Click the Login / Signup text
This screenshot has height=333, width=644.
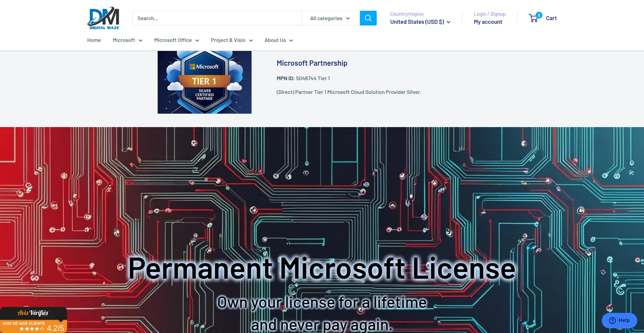tap(489, 14)
